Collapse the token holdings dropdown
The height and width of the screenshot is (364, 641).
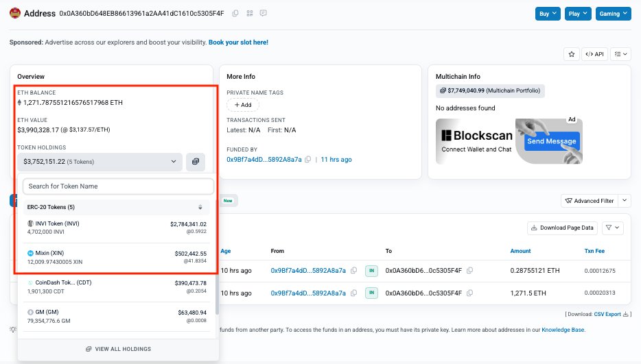pos(100,162)
